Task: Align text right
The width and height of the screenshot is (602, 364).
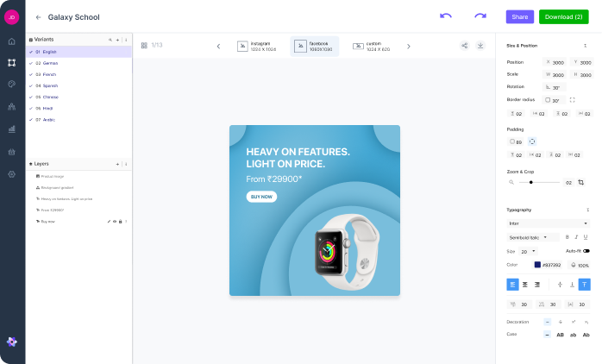Action: click(537, 285)
